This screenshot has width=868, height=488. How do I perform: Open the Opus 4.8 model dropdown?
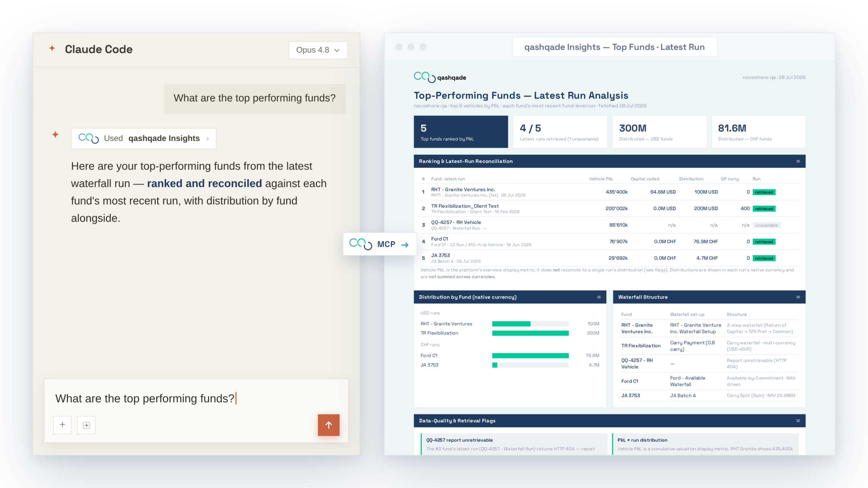pos(318,50)
